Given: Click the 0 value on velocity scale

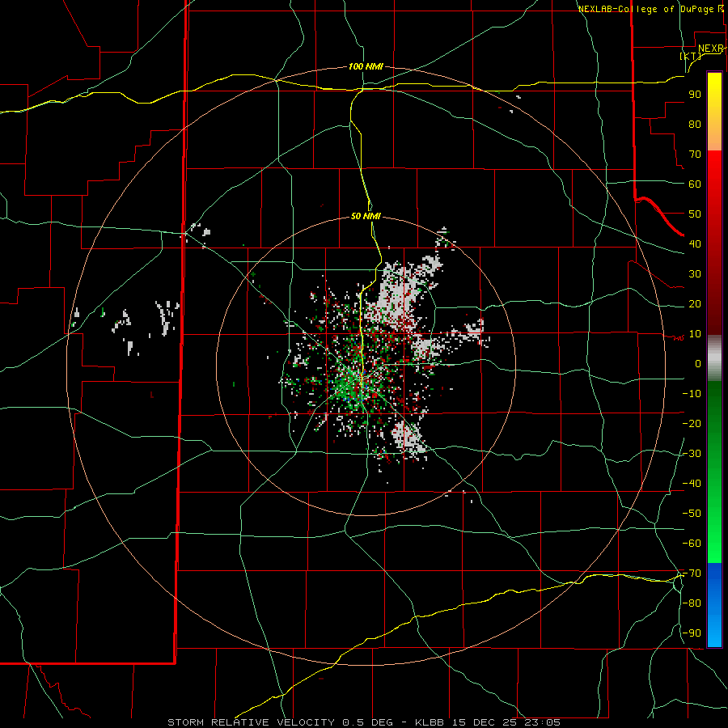Looking at the screenshot, I should [698, 364].
